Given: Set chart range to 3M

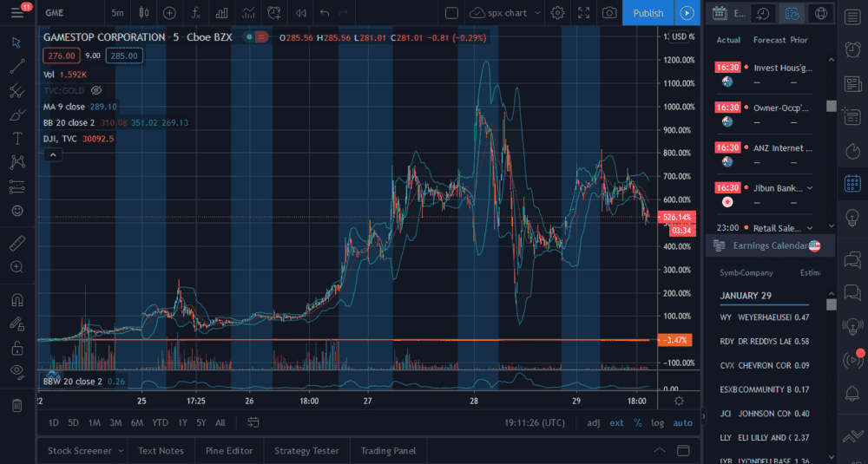Looking at the screenshot, I should point(115,422).
